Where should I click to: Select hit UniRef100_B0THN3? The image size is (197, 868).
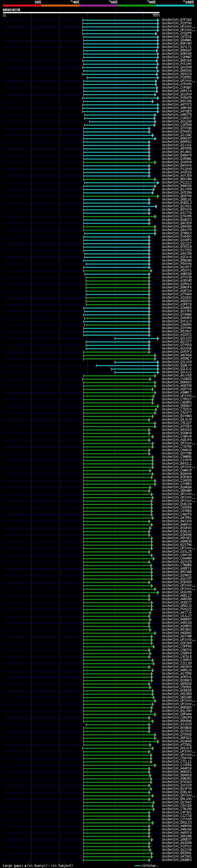pos(177,416)
